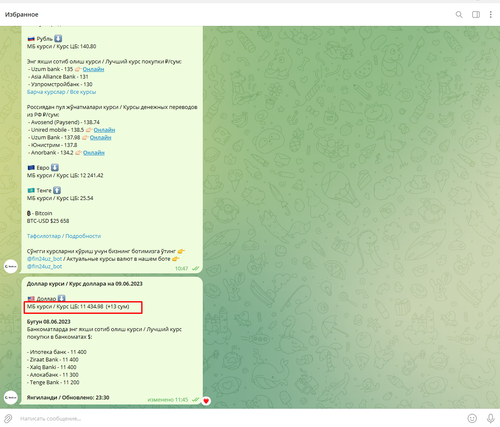Click 'Ипотека банк - 11 400' line
The height and width of the screenshot is (427, 500).
[57, 352]
